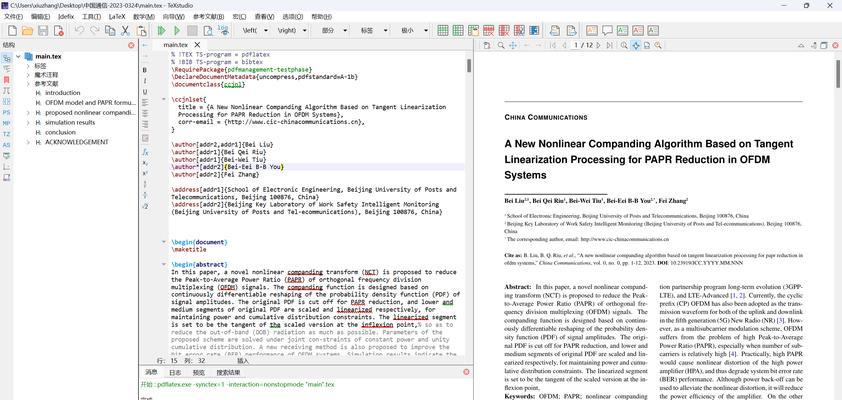The height and width of the screenshot is (400, 842).
Task: Expand the ACKNOWLEDGEMENT section
Action: [28, 142]
